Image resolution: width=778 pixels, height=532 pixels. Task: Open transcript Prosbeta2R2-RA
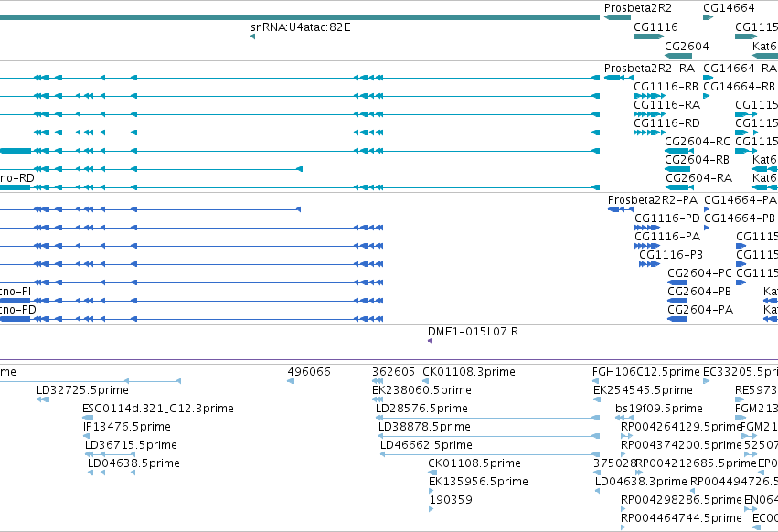(649, 68)
